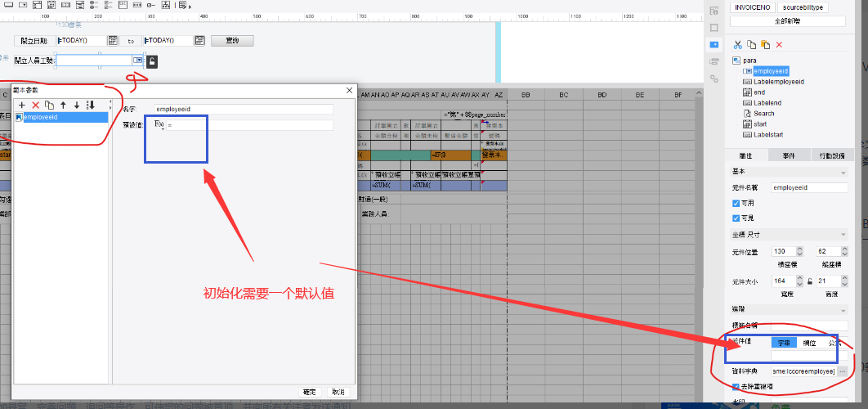Add the sourcebilltype parameter button
The height and width of the screenshot is (409, 868).
(x=802, y=7)
